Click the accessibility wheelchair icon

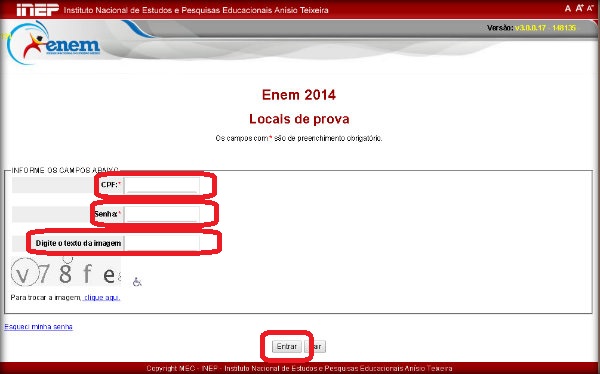click(x=137, y=282)
